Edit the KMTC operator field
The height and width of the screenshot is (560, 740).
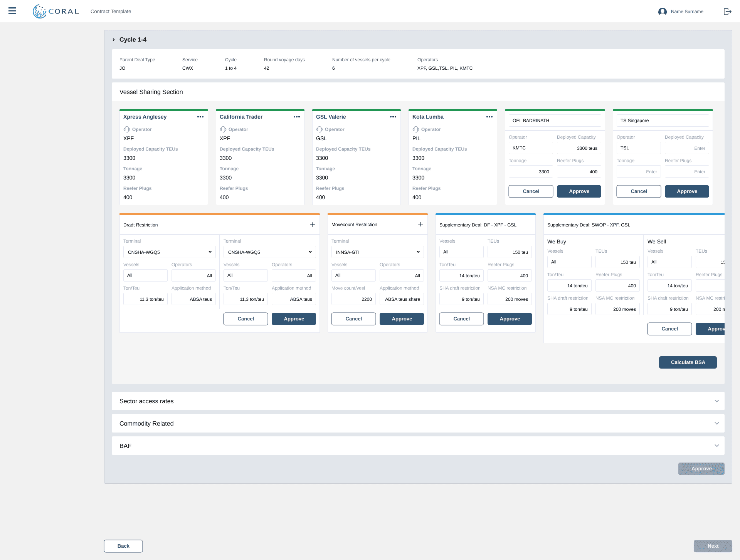click(531, 148)
